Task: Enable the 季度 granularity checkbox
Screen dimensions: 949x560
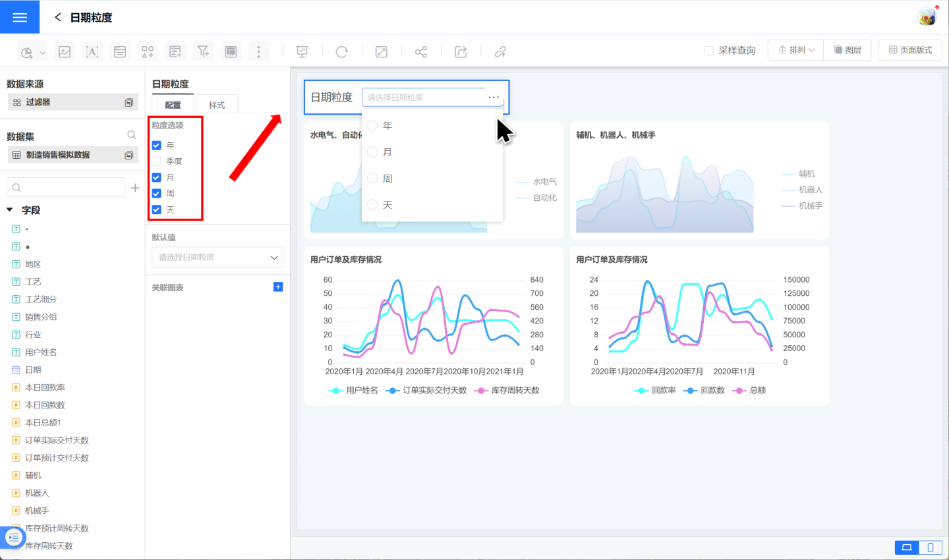Action: pos(157,161)
